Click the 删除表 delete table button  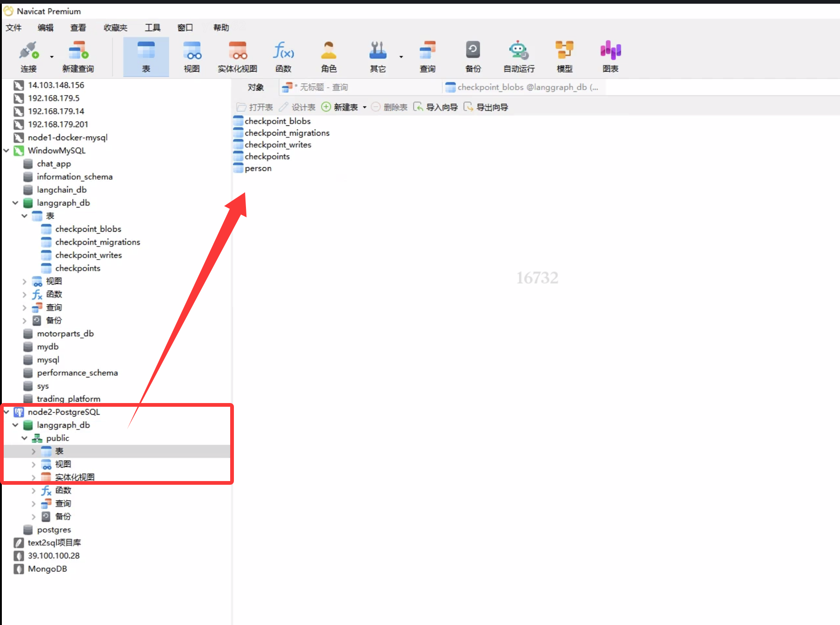click(389, 107)
